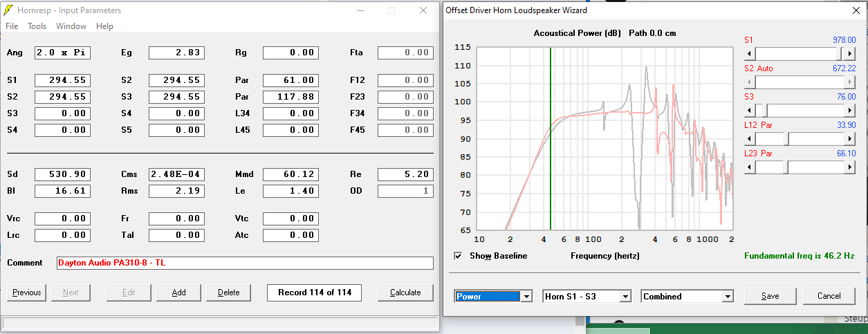Click the Delete record button
The height and width of the screenshot is (334, 868).
(x=229, y=293)
